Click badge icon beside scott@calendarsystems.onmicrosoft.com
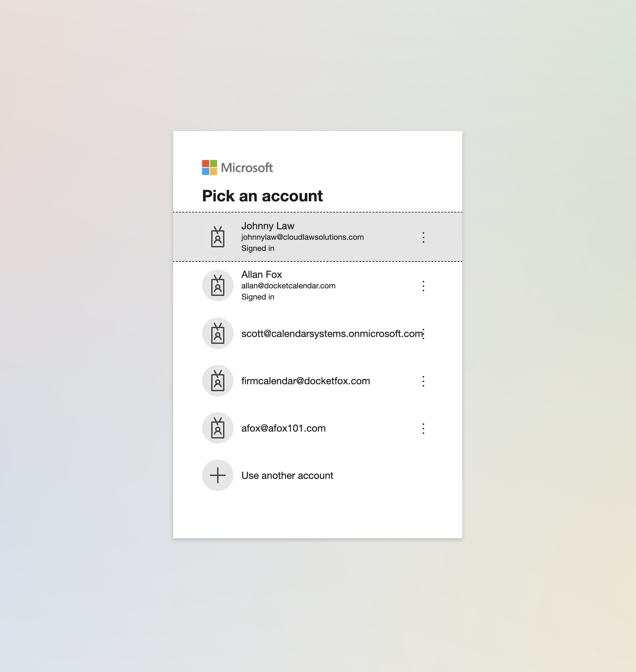Screen dimensions: 636x672 (218, 333)
